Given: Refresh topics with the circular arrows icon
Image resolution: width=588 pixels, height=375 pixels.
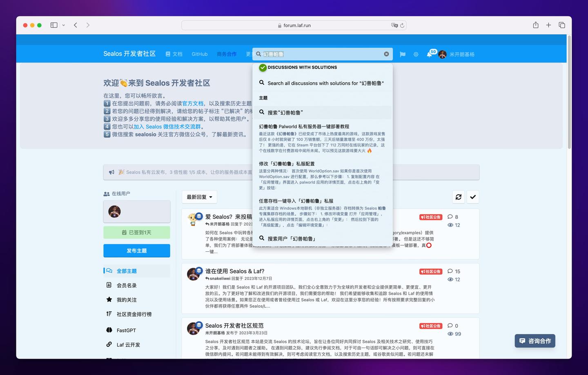Looking at the screenshot, I should [458, 197].
